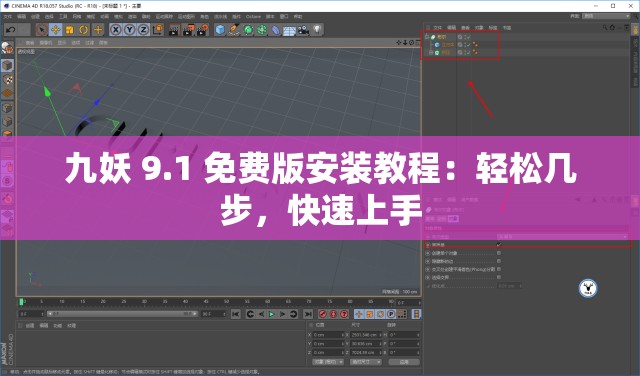
Task: Activate the Scale tool
Action: pyautogui.click(x=70, y=29)
